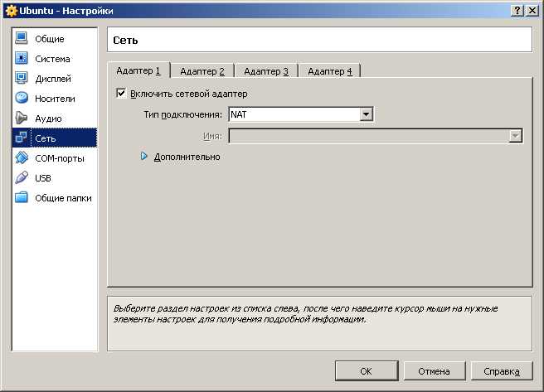Click the help question-mark icon in title bar
The width and height of the screenshot is (544, 392).
pyautogui.click(x=517, y=11)
